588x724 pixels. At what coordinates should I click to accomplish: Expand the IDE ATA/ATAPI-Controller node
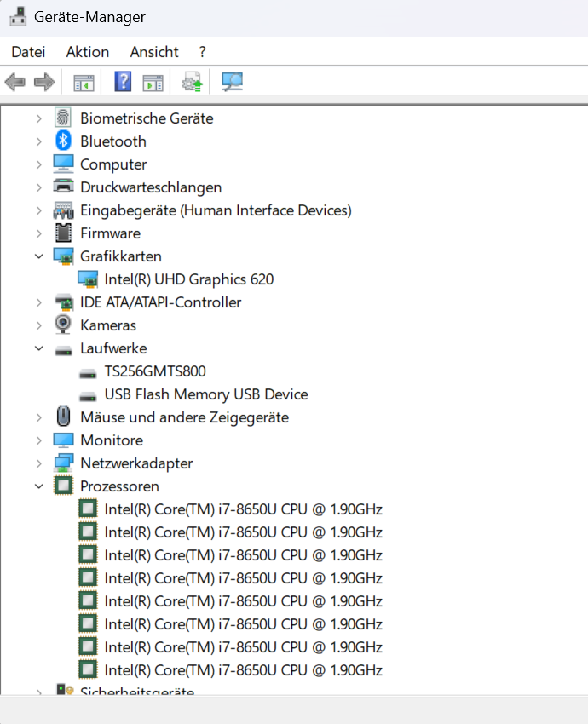click(39, 302)
